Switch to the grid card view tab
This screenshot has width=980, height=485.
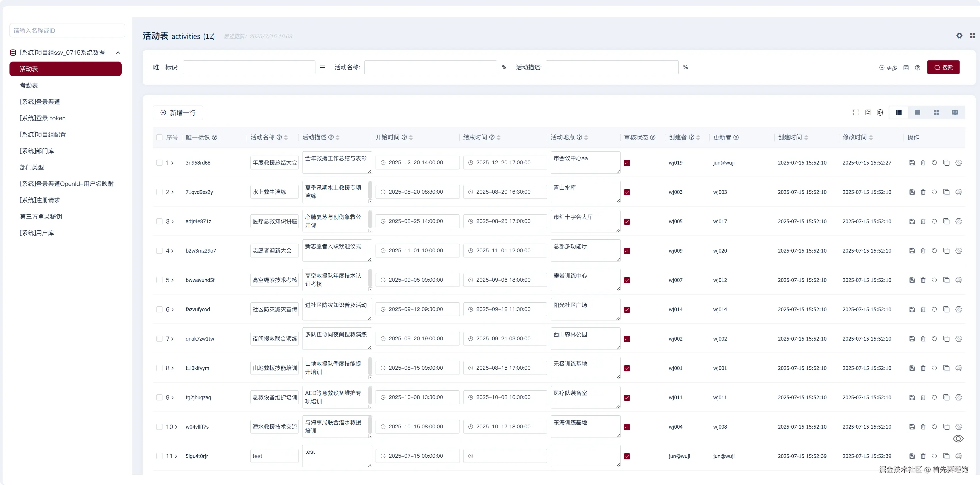(x=936, y=113)
